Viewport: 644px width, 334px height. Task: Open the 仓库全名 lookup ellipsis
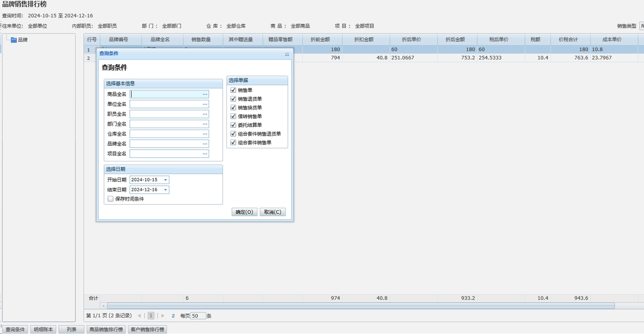[x=205, y=134]
